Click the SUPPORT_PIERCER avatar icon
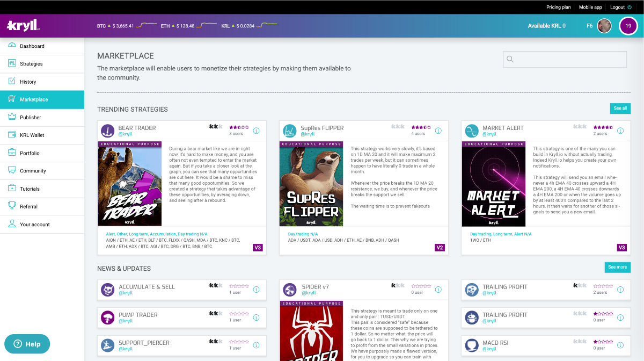The height and width of the screenshot is (361, 644). pyautogui.click(x=108, y=345)
